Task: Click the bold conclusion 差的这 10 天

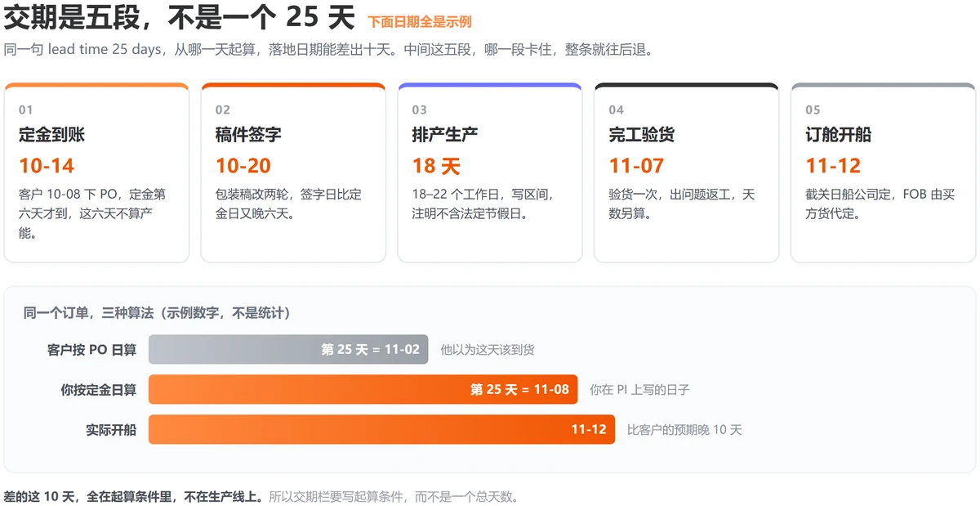Action: [x=135, y=496]
